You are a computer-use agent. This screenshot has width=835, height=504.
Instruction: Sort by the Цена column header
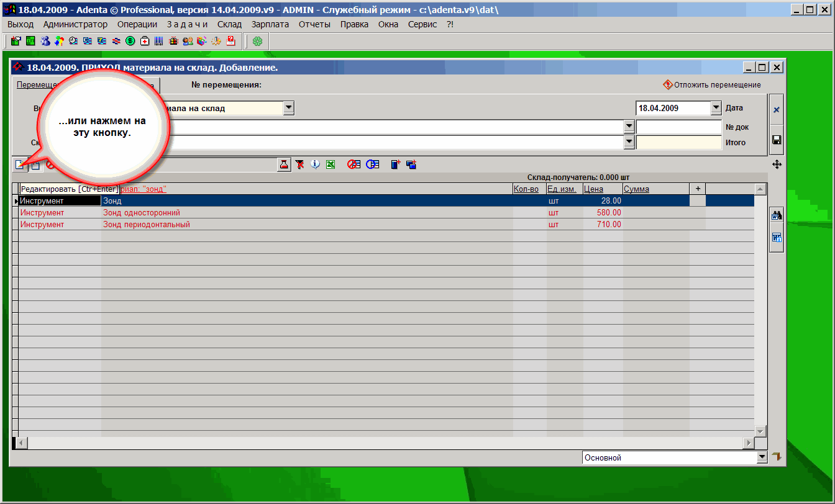[593, 189]
